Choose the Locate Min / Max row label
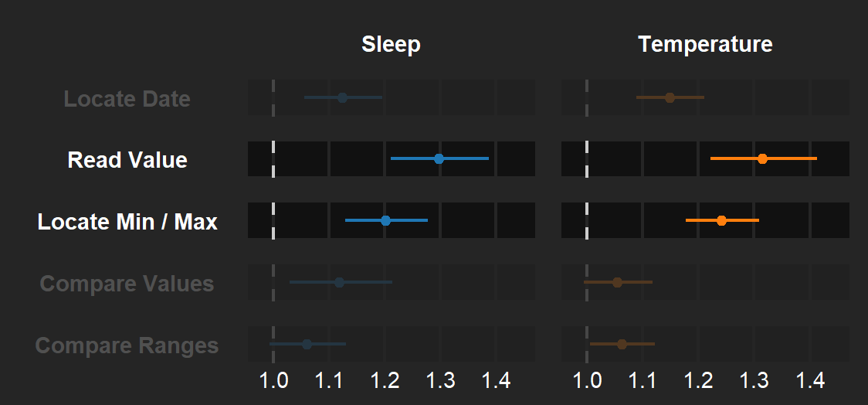This screenshot has height=405, width=868. tap(127, 222)
